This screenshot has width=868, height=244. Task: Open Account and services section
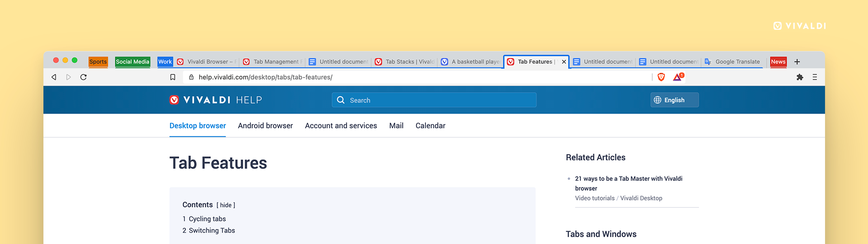341,126
